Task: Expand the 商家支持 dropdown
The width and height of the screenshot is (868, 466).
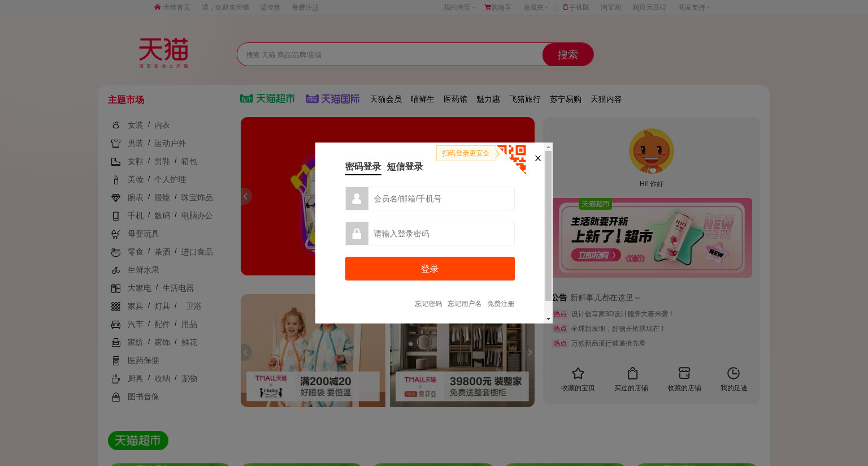Action: (x=694, y=7)
